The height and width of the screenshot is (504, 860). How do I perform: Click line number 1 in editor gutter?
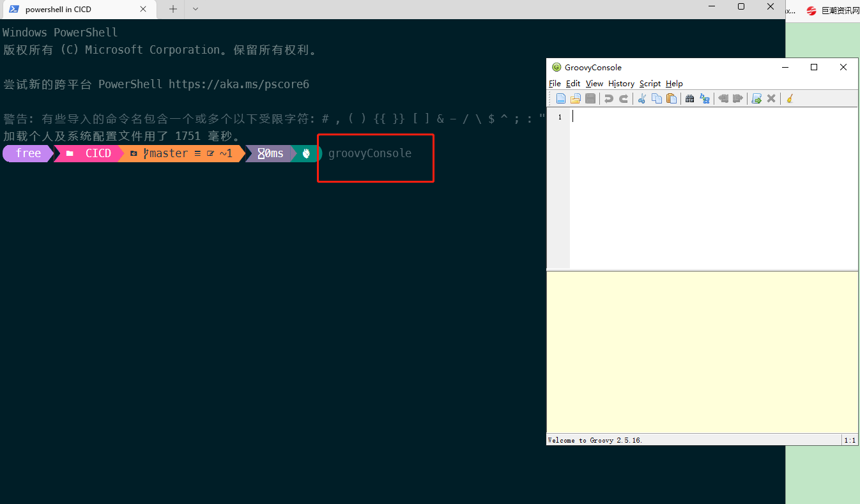(560, 117)
